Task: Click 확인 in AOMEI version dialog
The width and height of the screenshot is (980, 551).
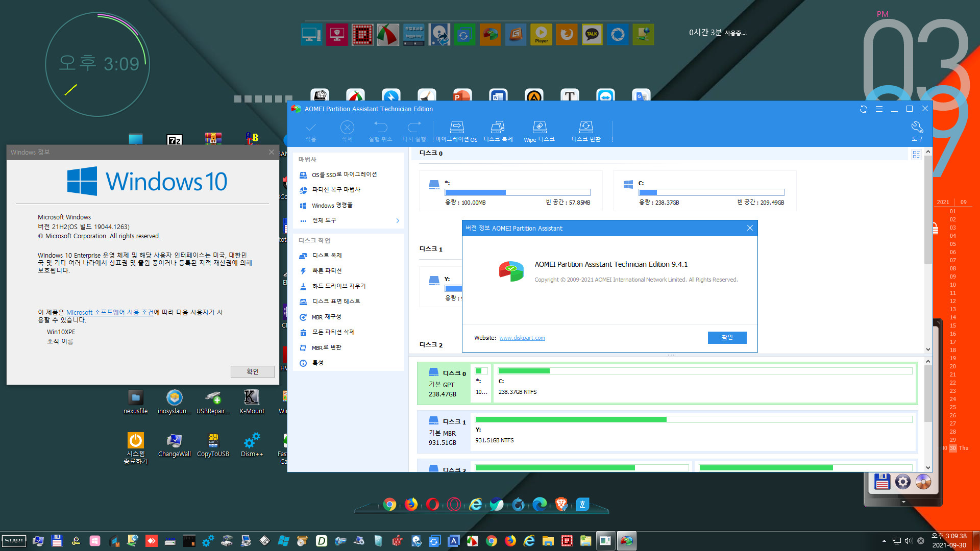Action: coord(727,338)
